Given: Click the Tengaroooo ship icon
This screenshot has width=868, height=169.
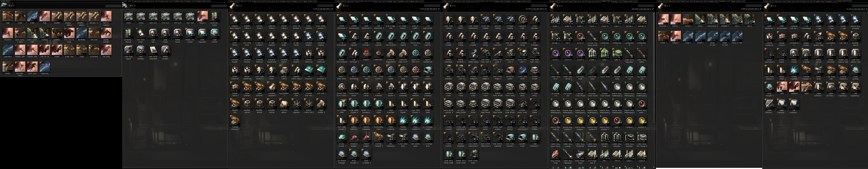Looking at the screenshot, I should [x=45, y=67].
